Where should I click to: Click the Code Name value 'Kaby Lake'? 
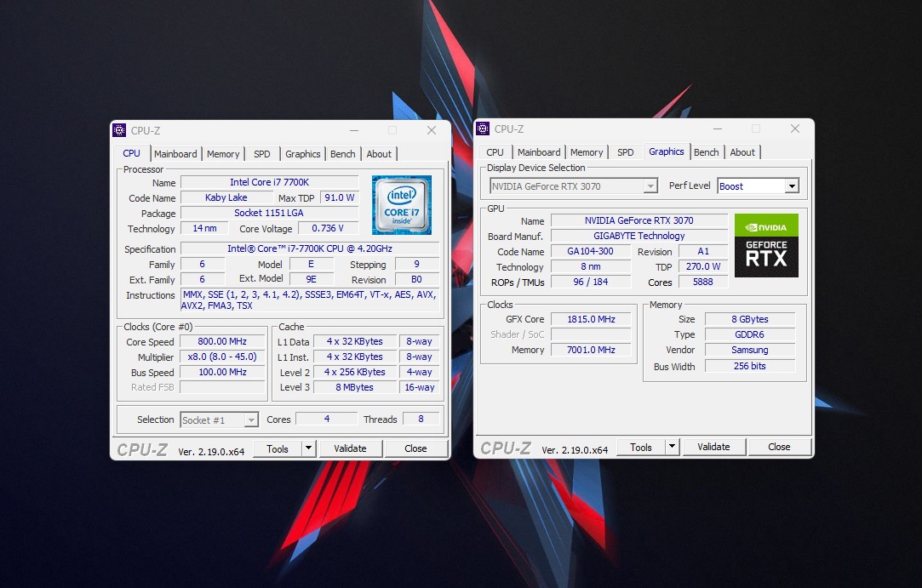point(226,197)
